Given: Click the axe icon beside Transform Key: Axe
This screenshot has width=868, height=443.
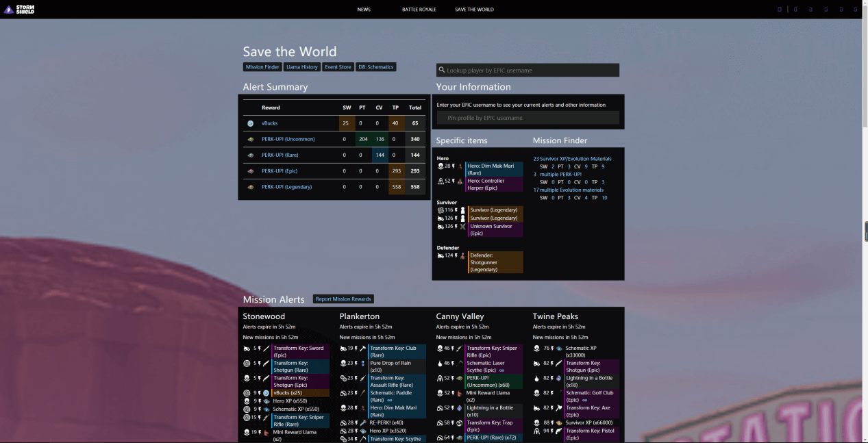Looking at the screenshot, I should pos(558,408).
